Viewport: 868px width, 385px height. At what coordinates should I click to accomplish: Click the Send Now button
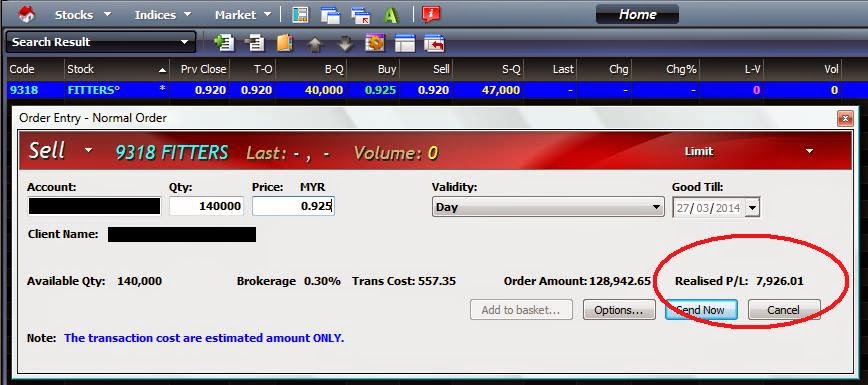(701, 310)
